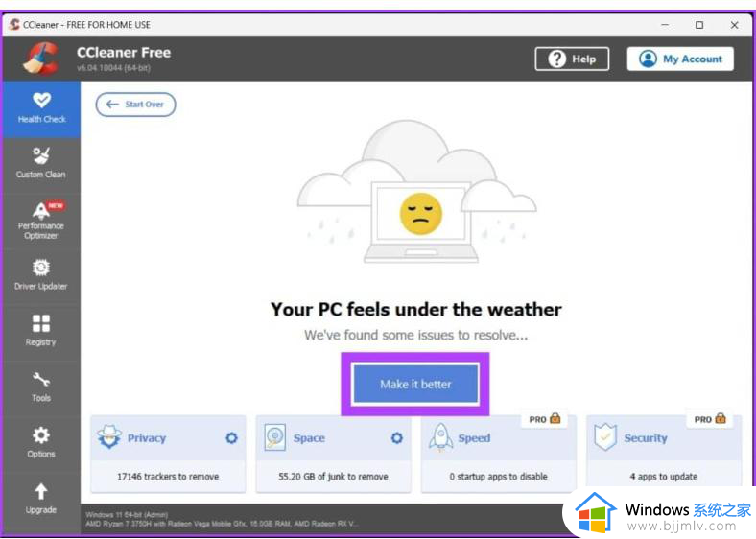The height and width of the screenshot is (539, 756).
Task: Open the Performance Optimizer section
Action: coord(41,221)
